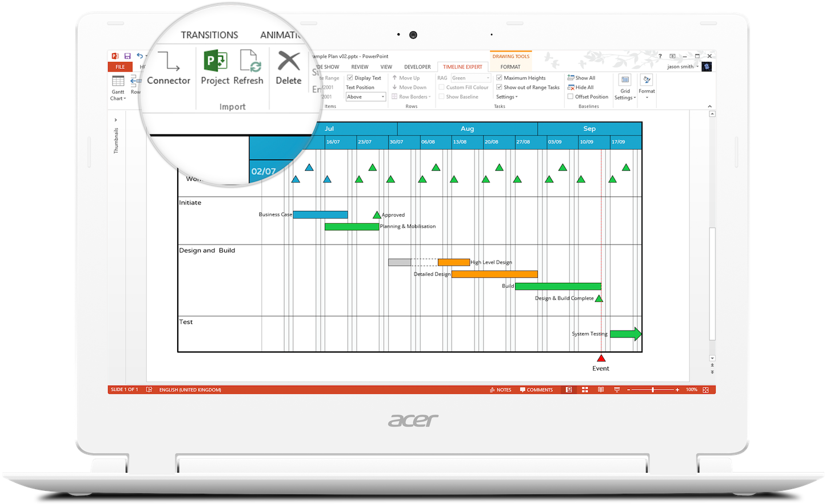The image size is (826, 504).
Task: Click the Show All baselines icon
Action: (570, 78)
